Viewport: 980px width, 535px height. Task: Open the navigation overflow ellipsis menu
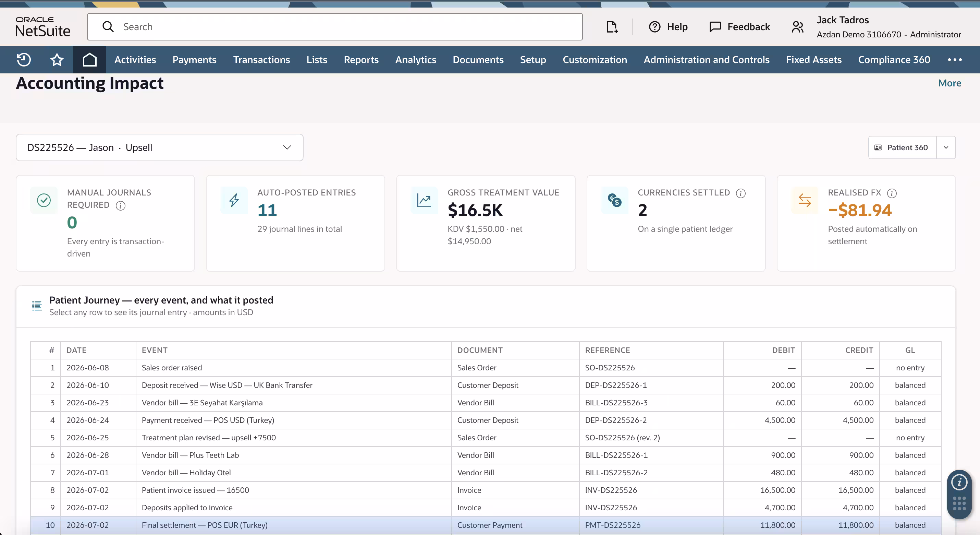[x=955, y=60]
